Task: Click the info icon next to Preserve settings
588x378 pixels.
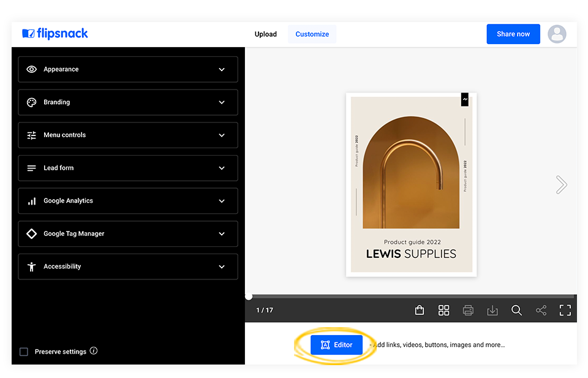Action: [x=93, y=350]
